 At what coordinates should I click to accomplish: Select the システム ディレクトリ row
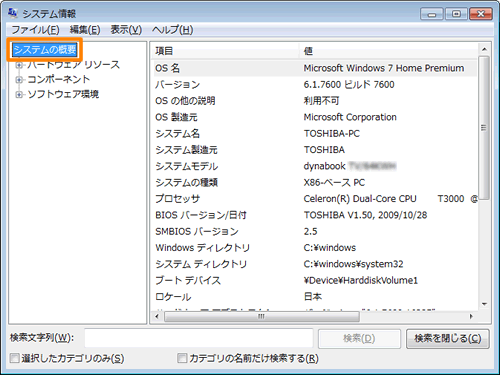tap(315, 264)
